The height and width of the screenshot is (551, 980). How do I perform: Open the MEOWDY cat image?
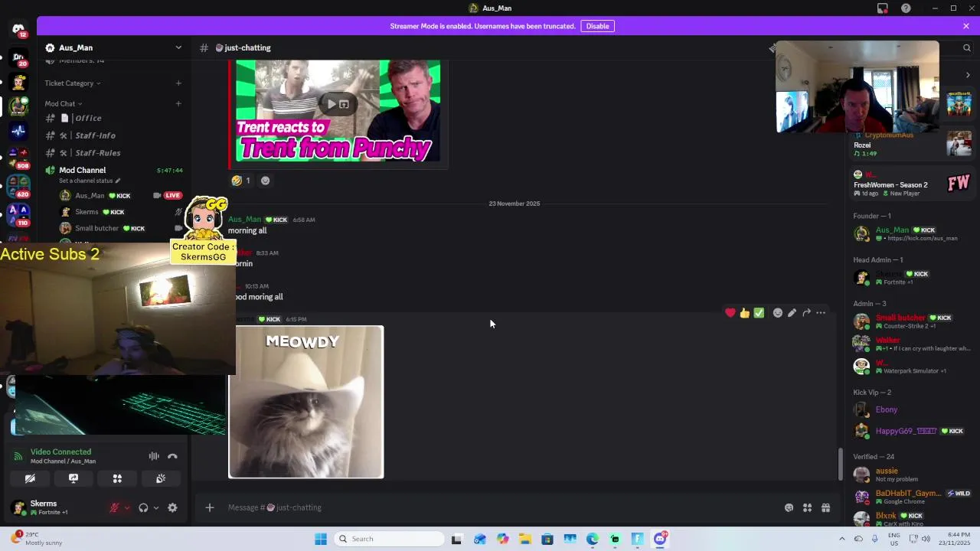pyautogui.click(x=305, y=402)
